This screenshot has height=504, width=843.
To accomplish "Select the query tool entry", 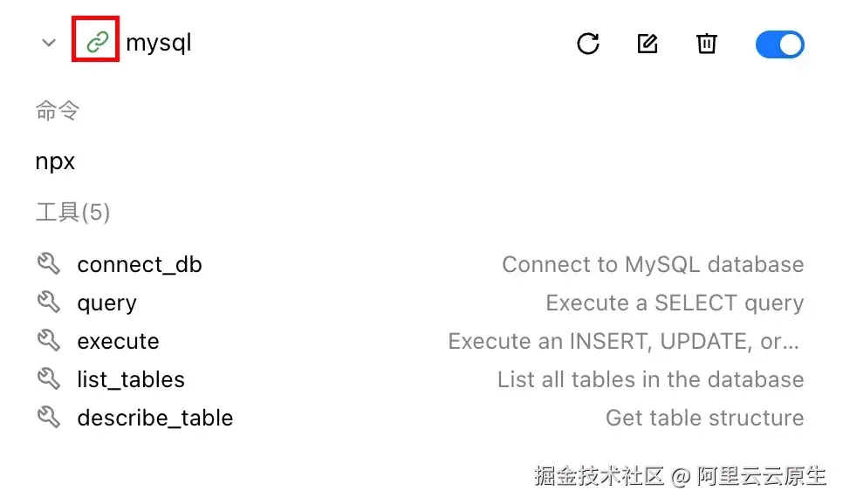I will tap(106, 303).
